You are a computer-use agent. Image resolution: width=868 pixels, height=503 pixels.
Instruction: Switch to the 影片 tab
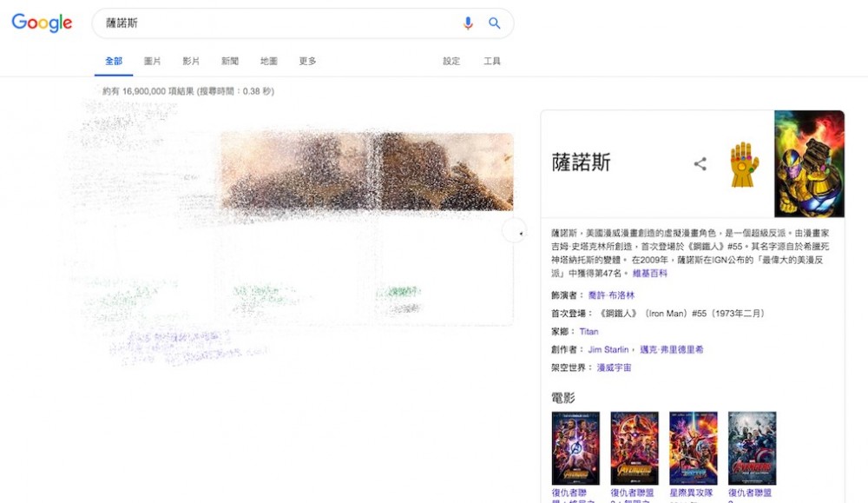point(191,62)
